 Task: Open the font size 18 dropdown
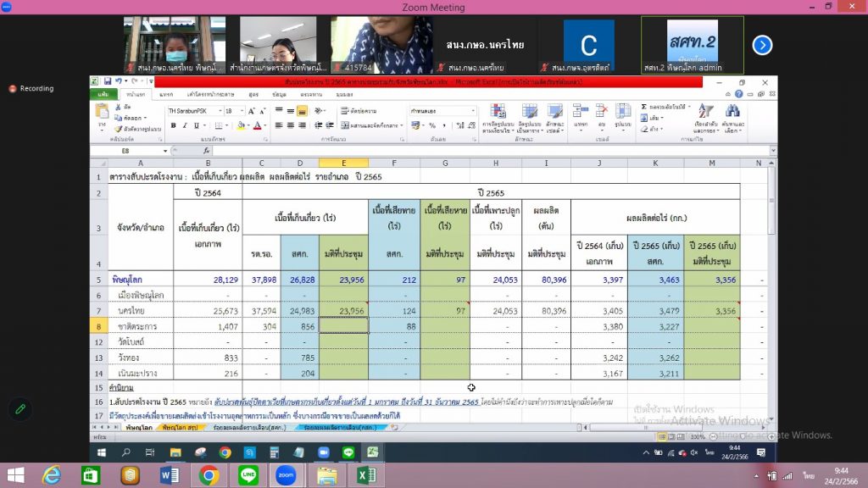(242, 111)
